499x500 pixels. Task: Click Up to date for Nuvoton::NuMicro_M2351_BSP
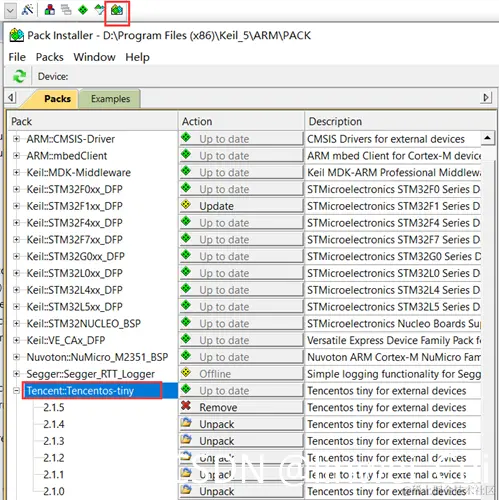click(x=241, y=357)
